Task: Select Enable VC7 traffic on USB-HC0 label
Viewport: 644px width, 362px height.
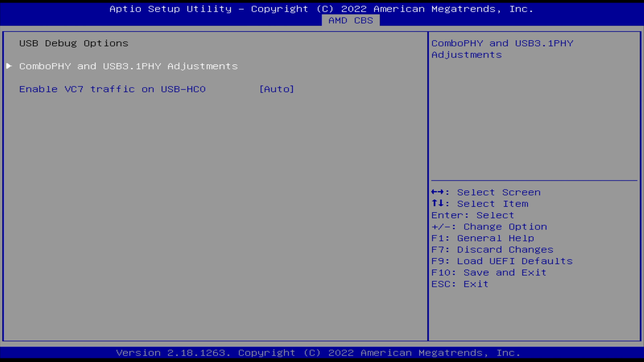Action: [113, 89]
